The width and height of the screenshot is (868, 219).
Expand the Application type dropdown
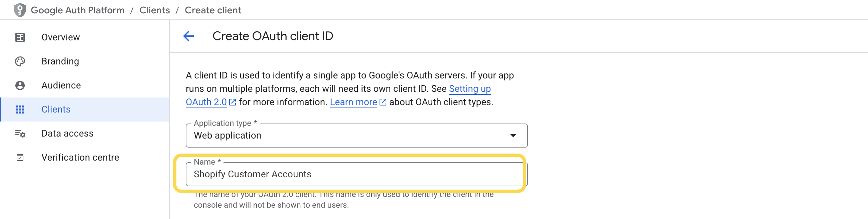[356, 136]
